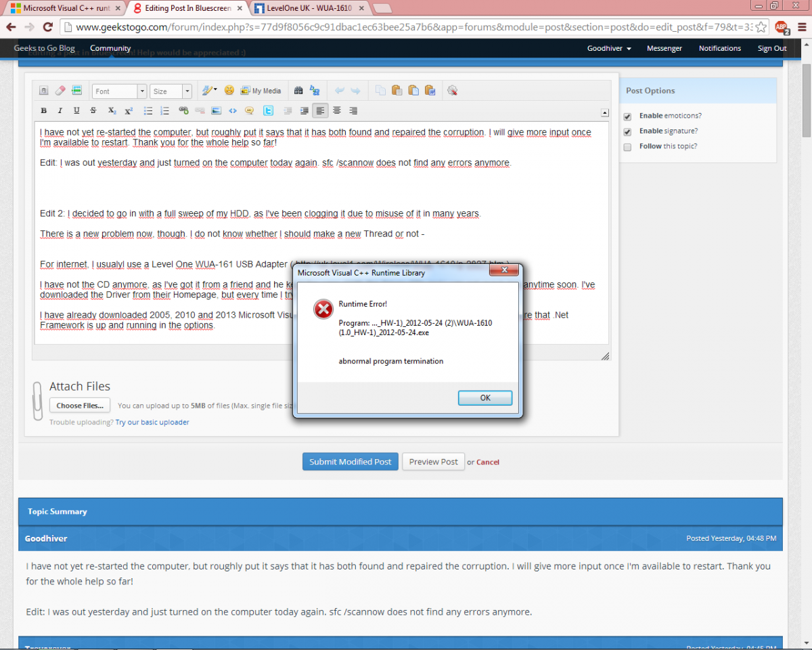Open the Font dropdown

119,91
